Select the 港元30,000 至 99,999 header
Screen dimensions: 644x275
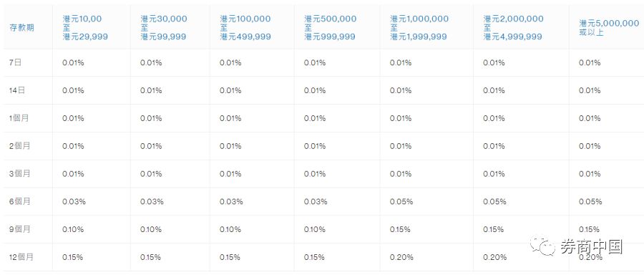163,27
